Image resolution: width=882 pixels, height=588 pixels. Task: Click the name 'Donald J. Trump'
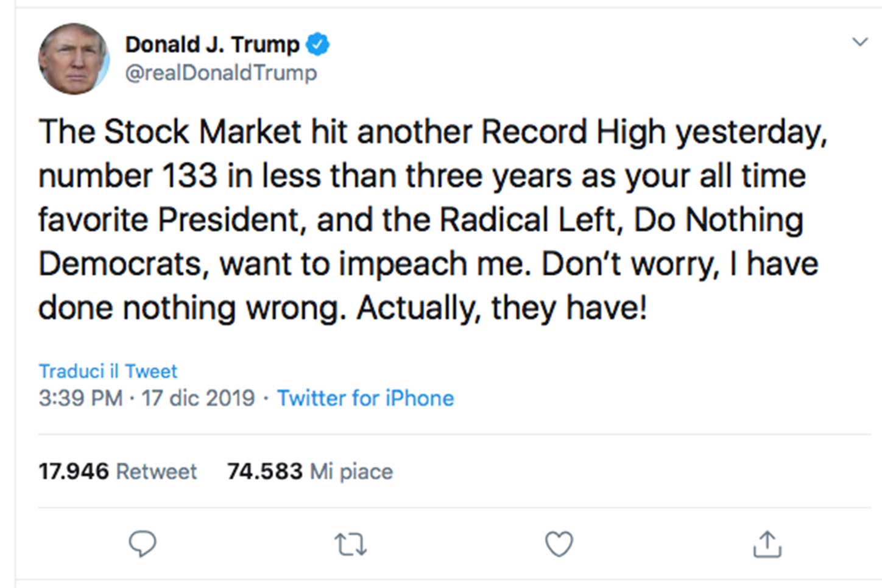210,43
